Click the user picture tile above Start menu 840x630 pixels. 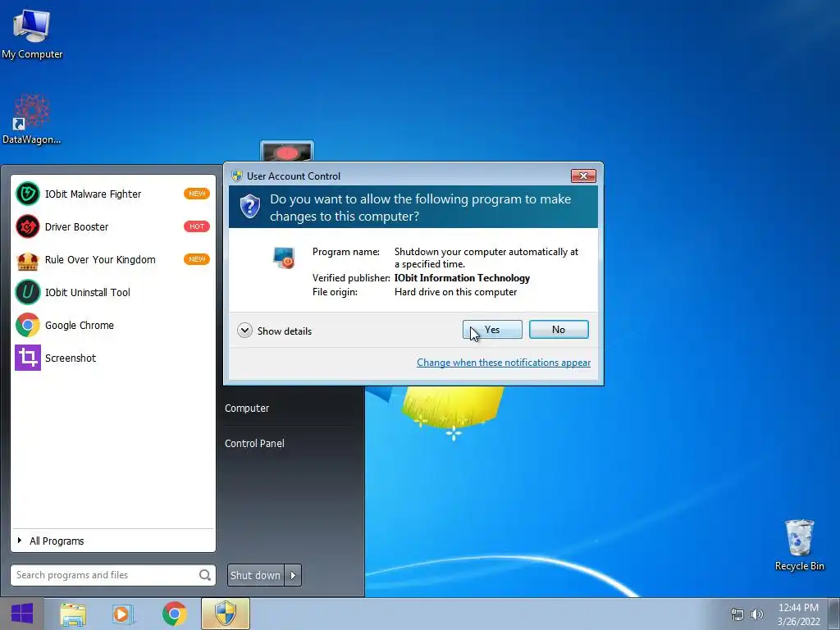pyautogui.click(x=286, y=152)
